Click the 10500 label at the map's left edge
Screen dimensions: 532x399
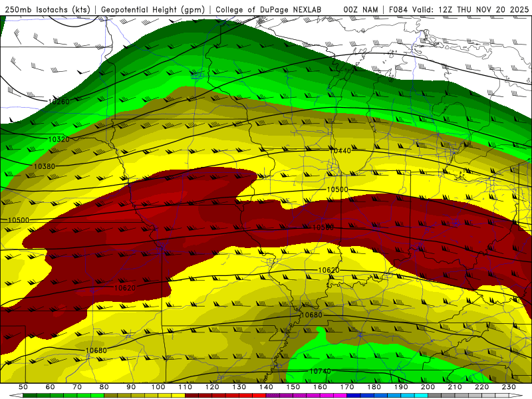19,220
